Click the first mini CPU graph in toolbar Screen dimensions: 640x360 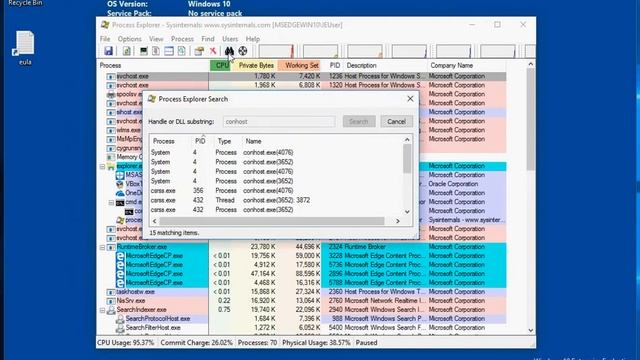click(x=276, y=51)
